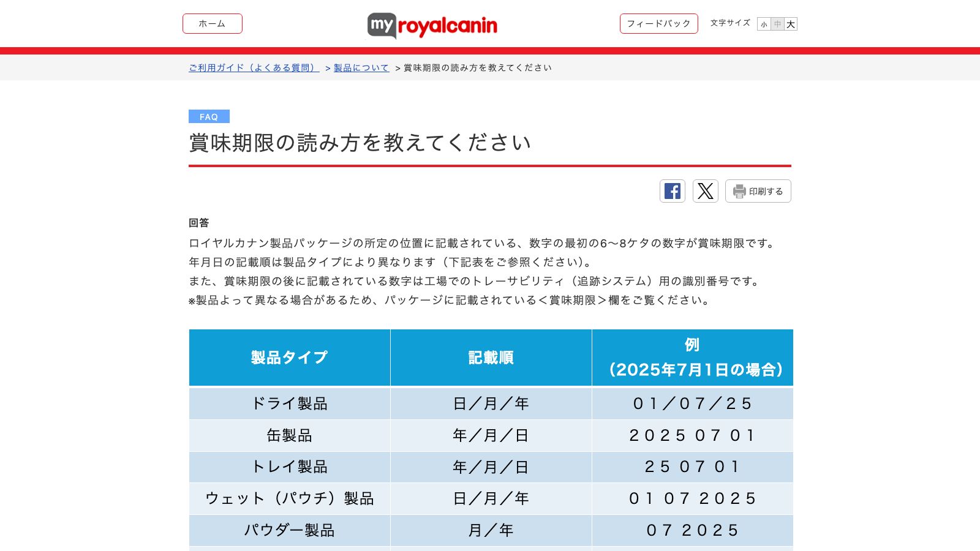Click the current breadcrumb 賞味期限の読み方を教えてください

coord(478,68)
